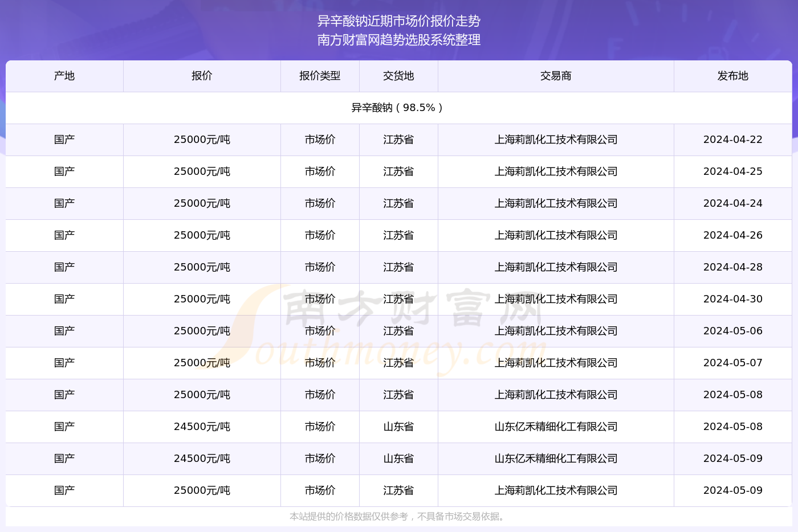This screenshot has width=798, height=532.
Task: Click the 发布地 column header
Action: pyautogui.click(x=733, y=76)
